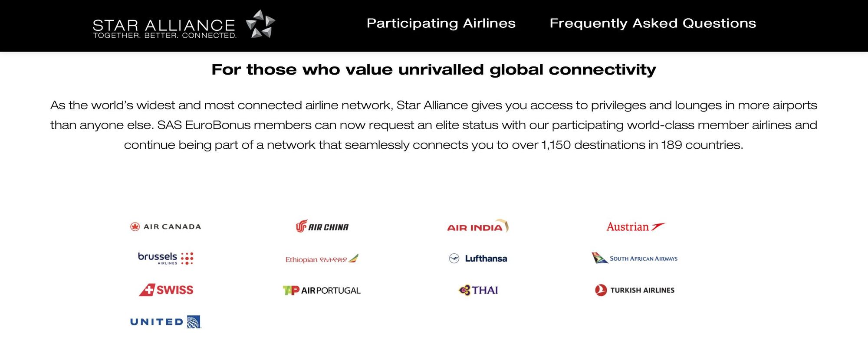Click the SAS EuroBonus description paragraph
Screen dimensions: 868x344
click(434, 125)
